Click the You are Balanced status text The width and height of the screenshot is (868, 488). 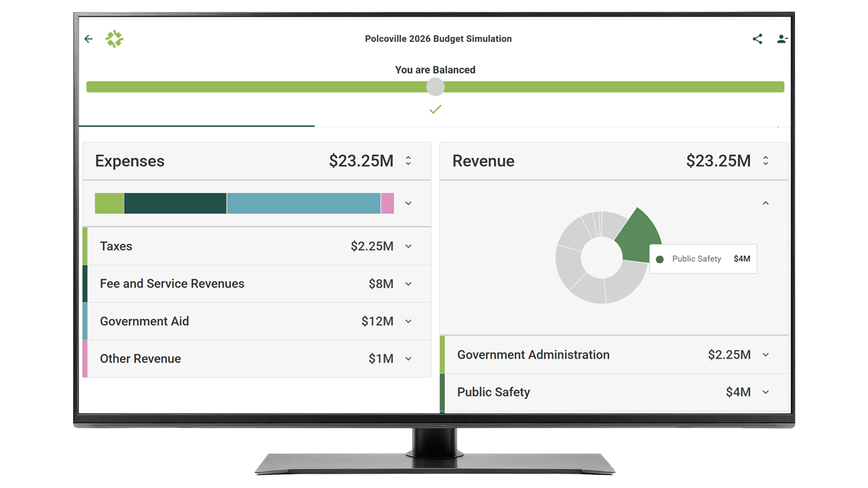pyautogui.click(x=435, y=70)
